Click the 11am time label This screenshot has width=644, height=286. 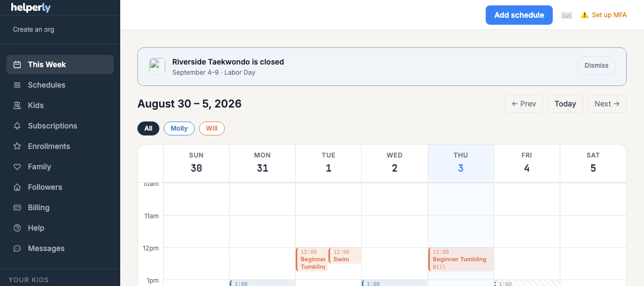pyautogui.click(x=150, y=216)
